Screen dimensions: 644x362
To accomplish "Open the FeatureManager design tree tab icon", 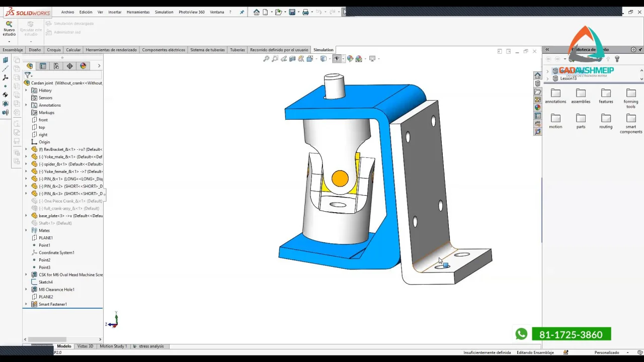I will tap(30, 66).
